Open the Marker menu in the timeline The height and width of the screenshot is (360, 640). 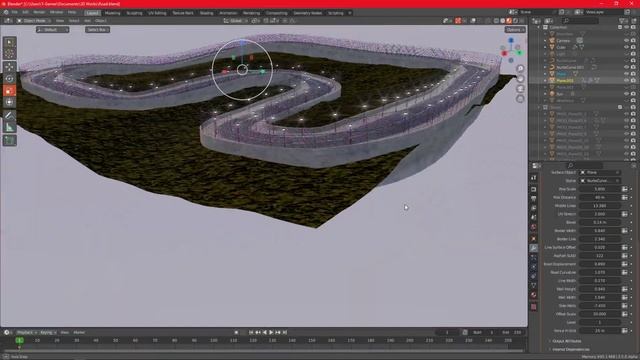click(x=79, y=332)
